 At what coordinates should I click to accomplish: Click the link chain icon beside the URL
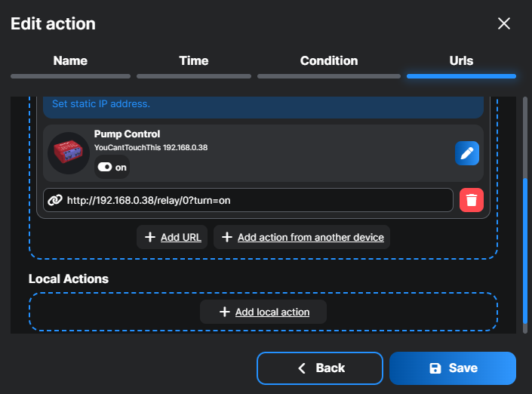[x=54, y=200]
